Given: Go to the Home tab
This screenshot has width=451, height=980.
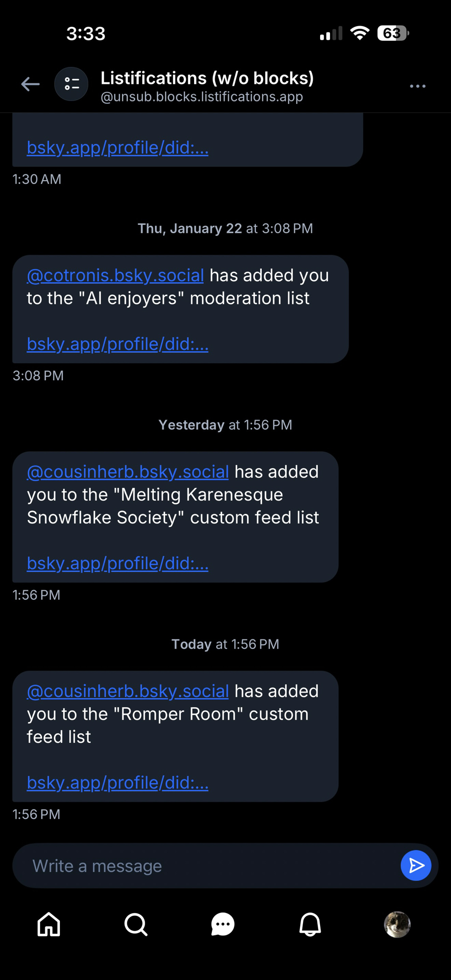Looking at the screenshot, I should pyautogui.click(x=49, y=925).
